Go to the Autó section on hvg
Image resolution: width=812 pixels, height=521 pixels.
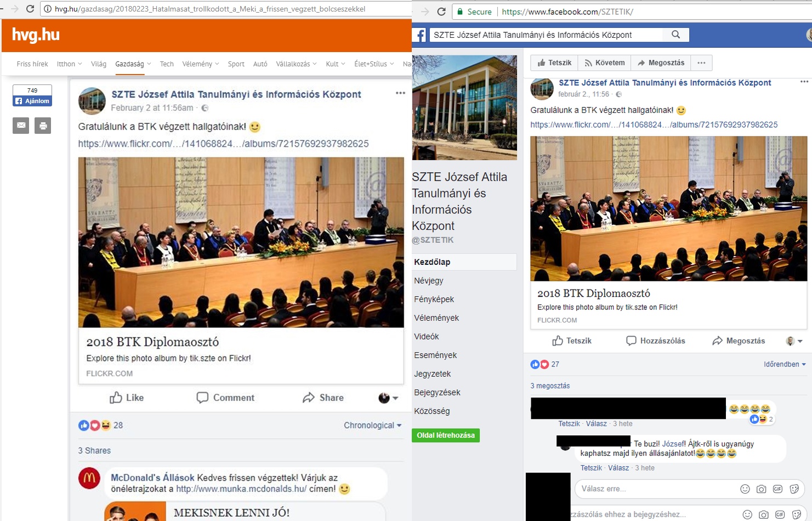(260, 64)
